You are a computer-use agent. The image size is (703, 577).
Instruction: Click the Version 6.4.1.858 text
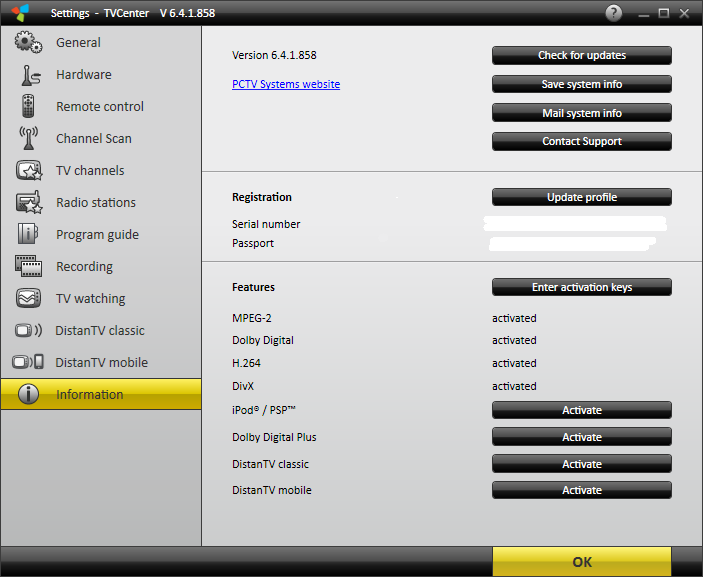click(x=274, y=55)
